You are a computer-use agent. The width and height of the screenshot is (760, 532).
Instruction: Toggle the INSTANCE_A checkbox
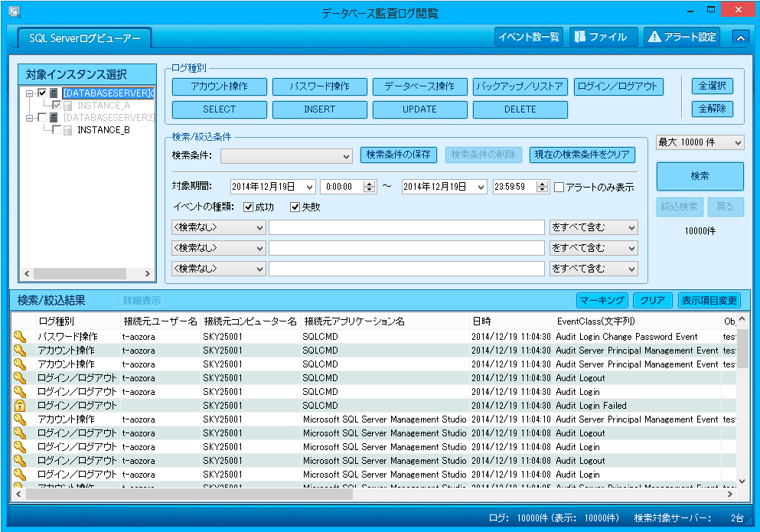tap(57, 105)
